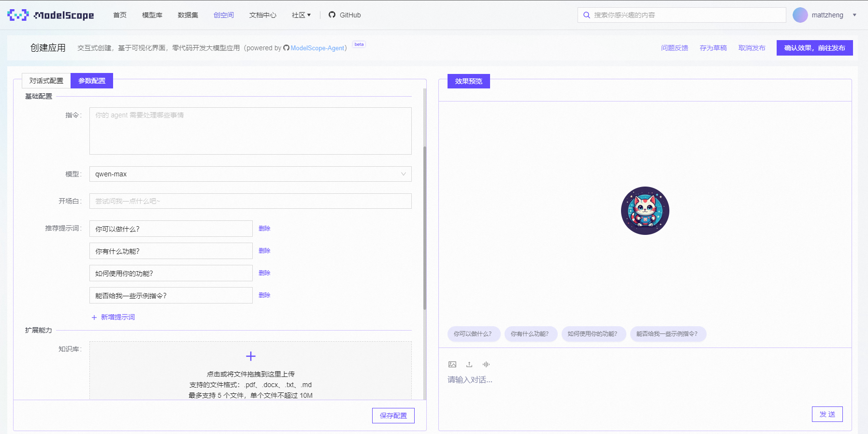This screenshot has height=434, width=868.
Task: Open 模型库 in the navigation
Action: 152,15
